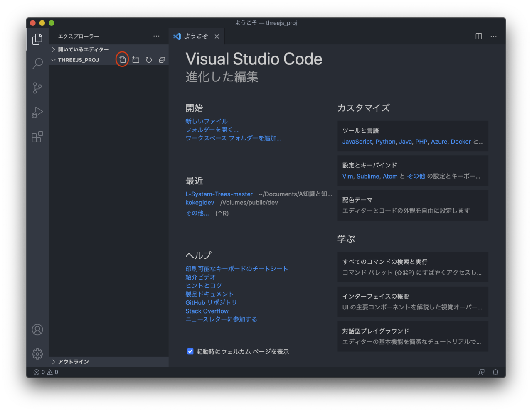
Task: Collapse all folders in explorer icon
Action: tap(162, 60)
